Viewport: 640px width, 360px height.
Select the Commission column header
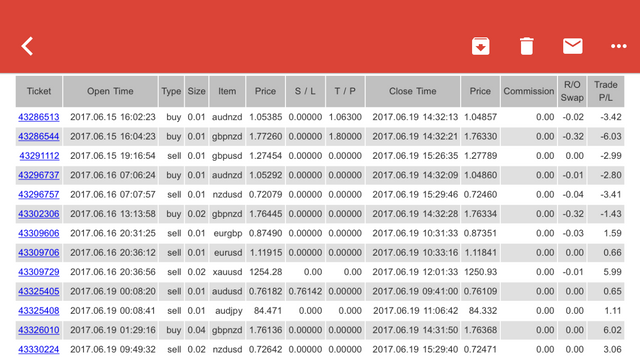(529, 91)
